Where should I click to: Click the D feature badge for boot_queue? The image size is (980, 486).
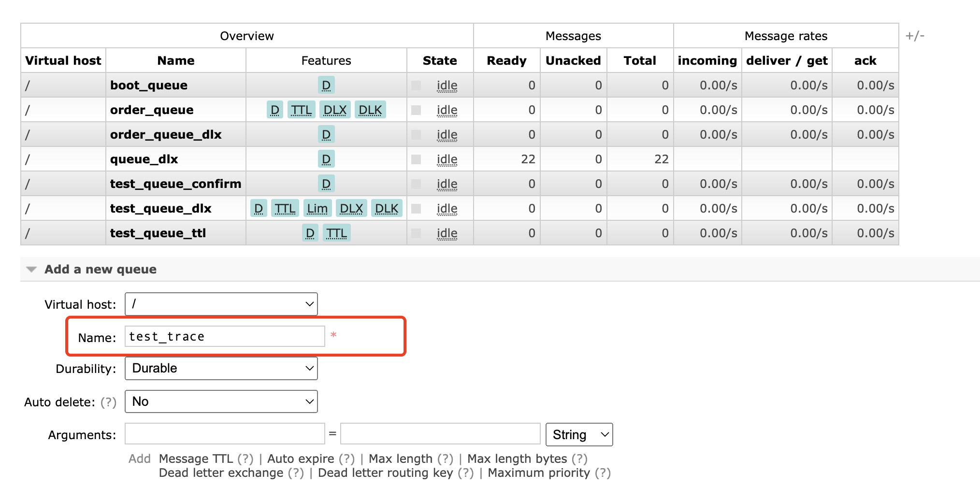(x=326, y=86)
